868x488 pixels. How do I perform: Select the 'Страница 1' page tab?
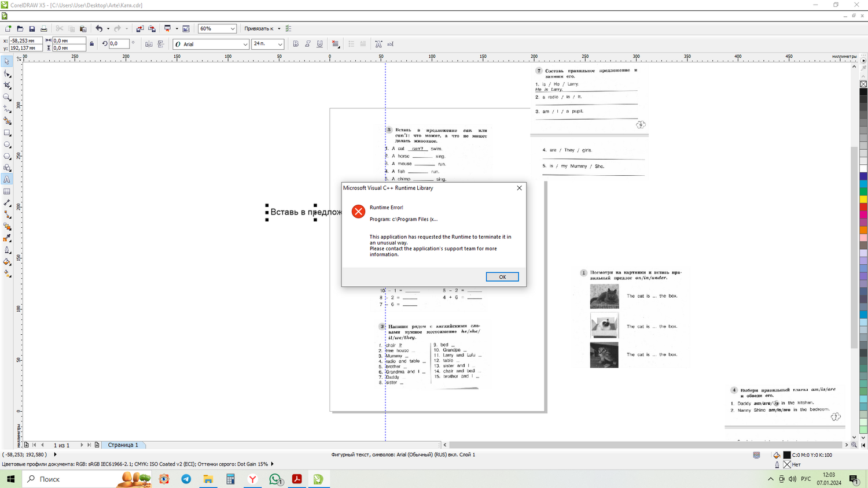123,445
